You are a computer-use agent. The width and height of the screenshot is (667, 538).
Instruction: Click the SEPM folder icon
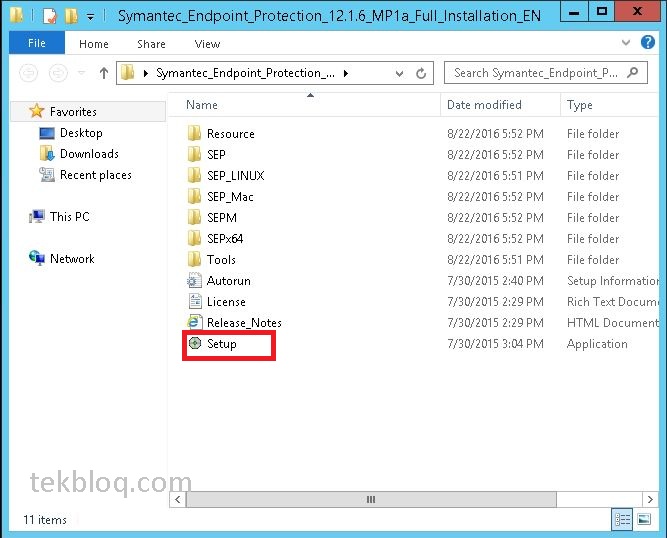[194, 217]
